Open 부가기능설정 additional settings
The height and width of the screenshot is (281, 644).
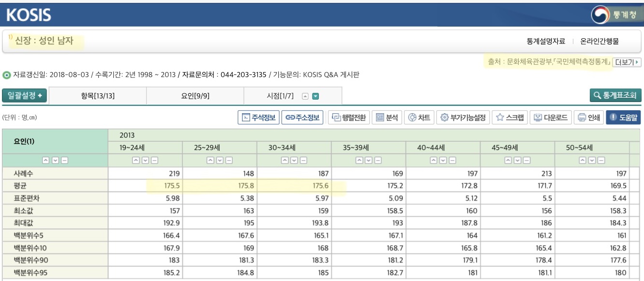(463, 118)
